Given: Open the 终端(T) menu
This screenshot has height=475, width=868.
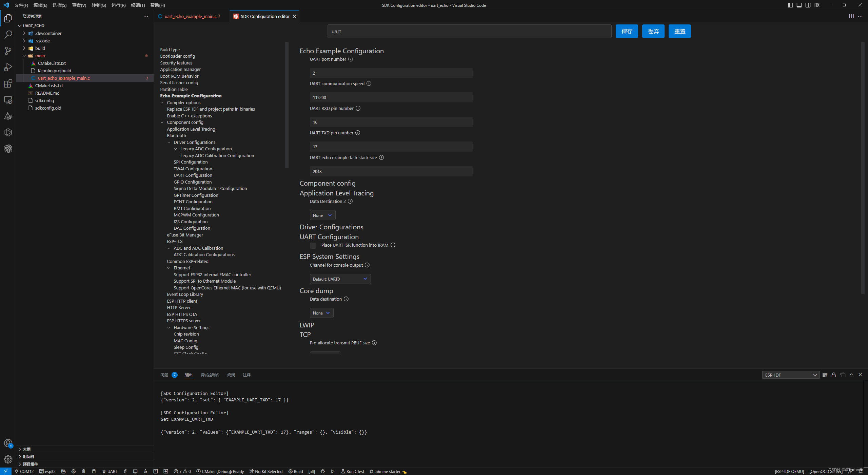Looking at the screenshot, I should (x=138, y=5).
